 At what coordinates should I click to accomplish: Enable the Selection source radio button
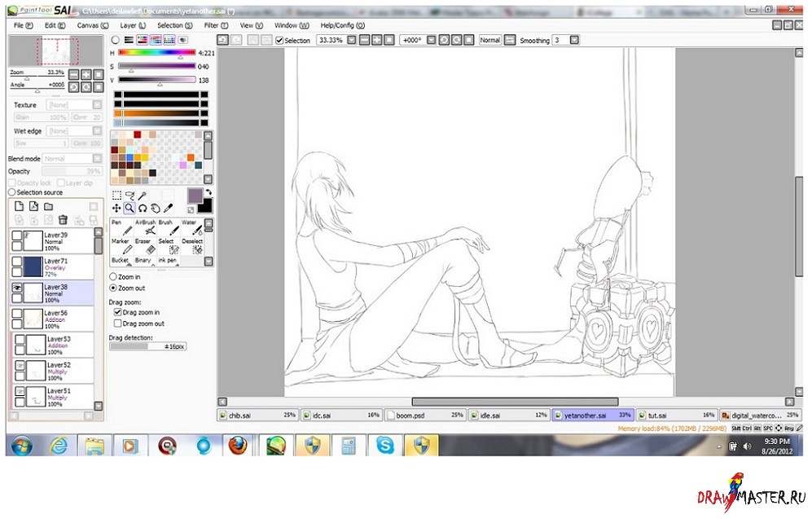point(12,192)
